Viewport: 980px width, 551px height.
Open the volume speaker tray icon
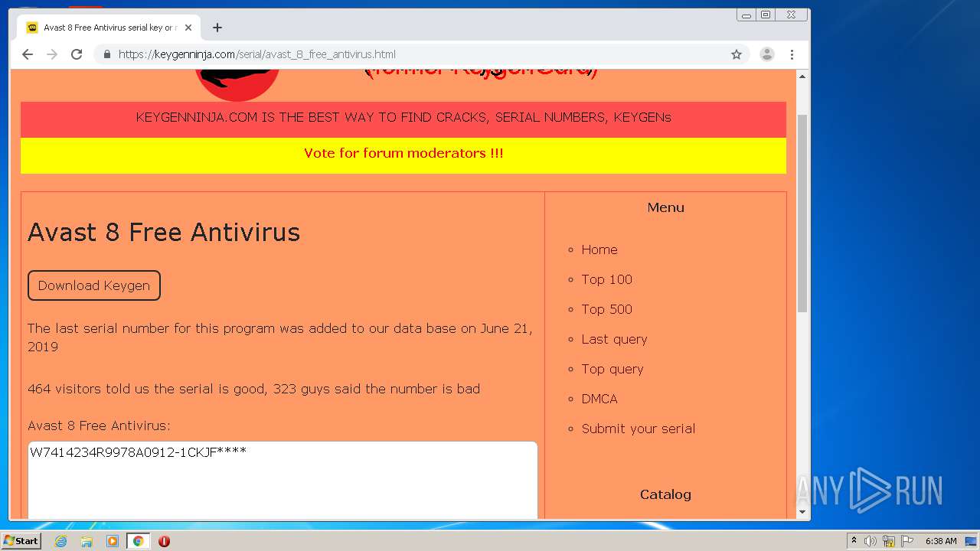[871, 541]
